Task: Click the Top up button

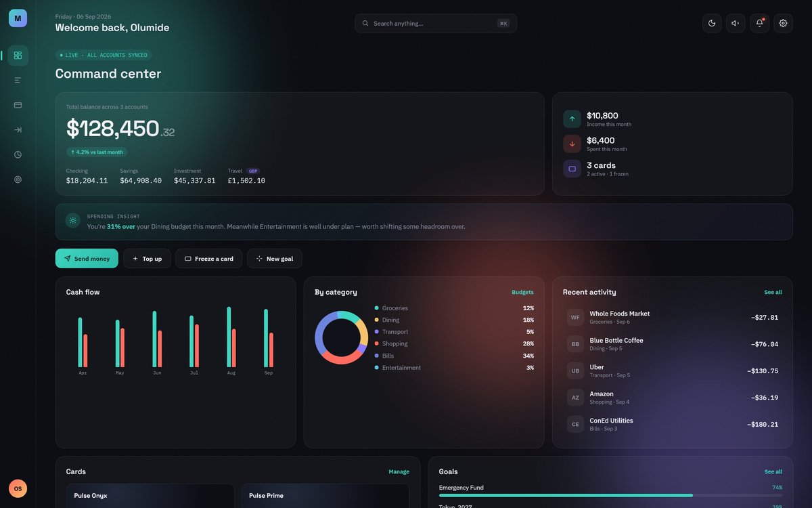Action: (x=147, y=259)
